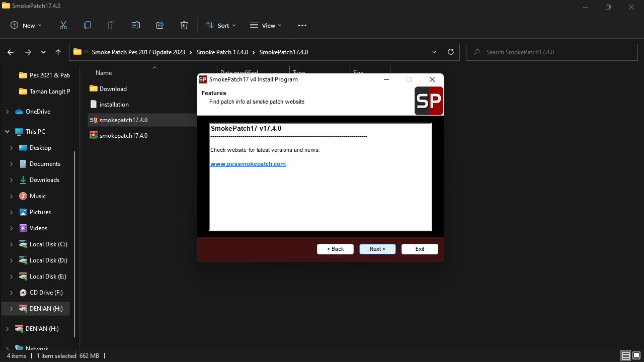
Task: Click the Download folder icon
Action: click(93, 88)
